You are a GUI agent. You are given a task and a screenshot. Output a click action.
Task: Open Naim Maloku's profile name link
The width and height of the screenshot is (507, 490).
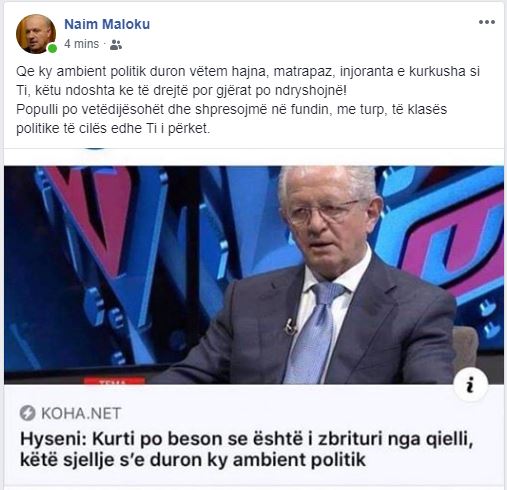pyautogui.click(x=107, y=24)
